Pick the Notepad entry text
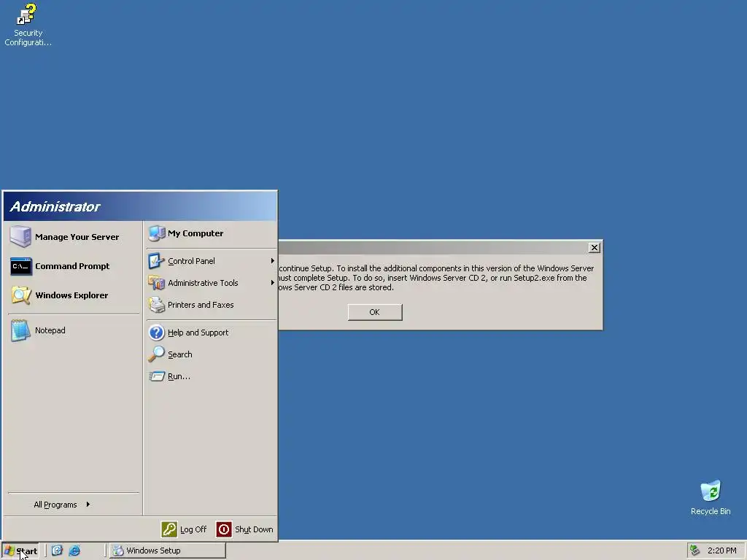 coord(50,330)
